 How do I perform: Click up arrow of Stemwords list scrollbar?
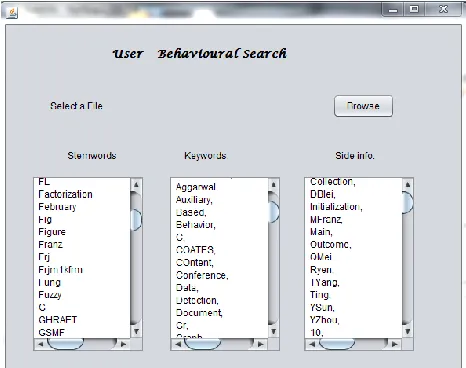[136, 184]
